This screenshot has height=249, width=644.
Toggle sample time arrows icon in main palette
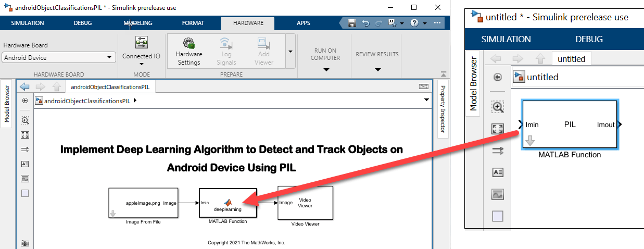[25, 150]
